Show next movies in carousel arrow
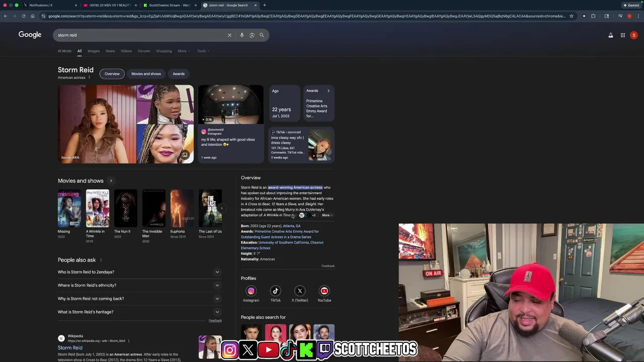Image resolution: width=644 pixels, height=362 pixels. point(221,208)
